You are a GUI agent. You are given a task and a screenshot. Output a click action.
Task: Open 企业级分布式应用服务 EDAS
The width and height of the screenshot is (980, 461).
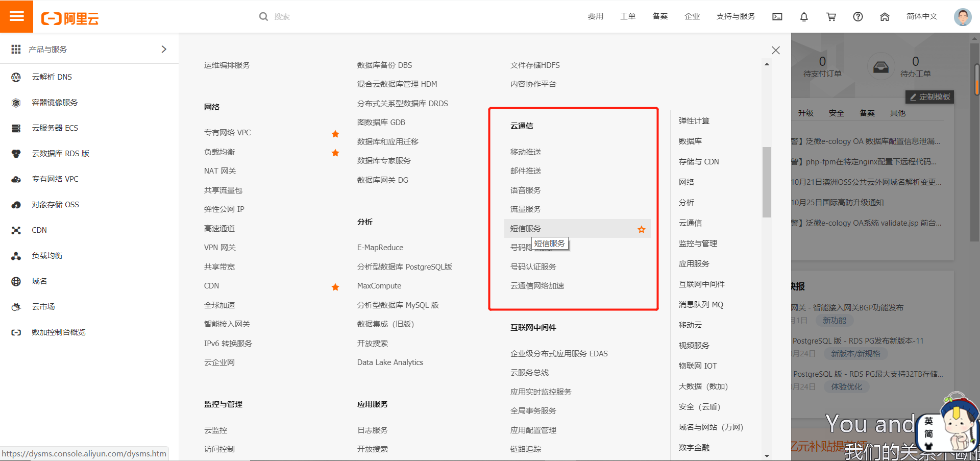click(x=559, y=354)
